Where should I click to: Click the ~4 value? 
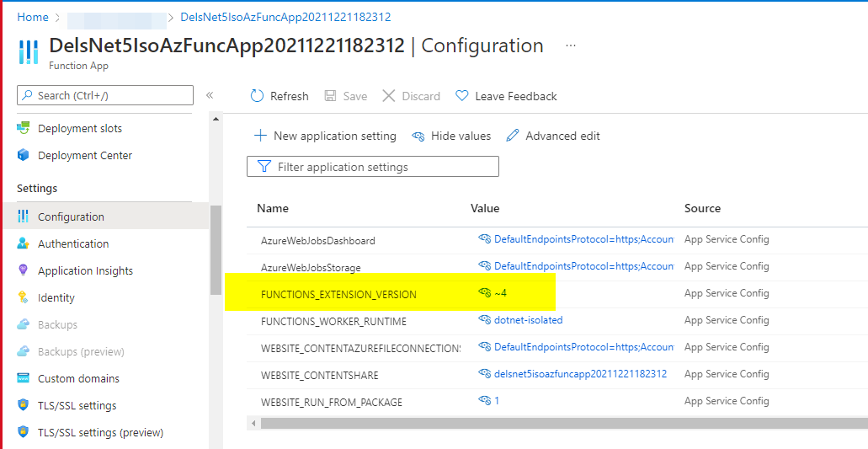[x=500, y=293]
